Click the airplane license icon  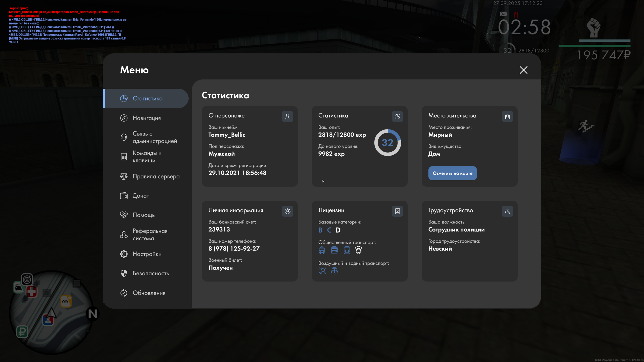click(x=322, y=271)
